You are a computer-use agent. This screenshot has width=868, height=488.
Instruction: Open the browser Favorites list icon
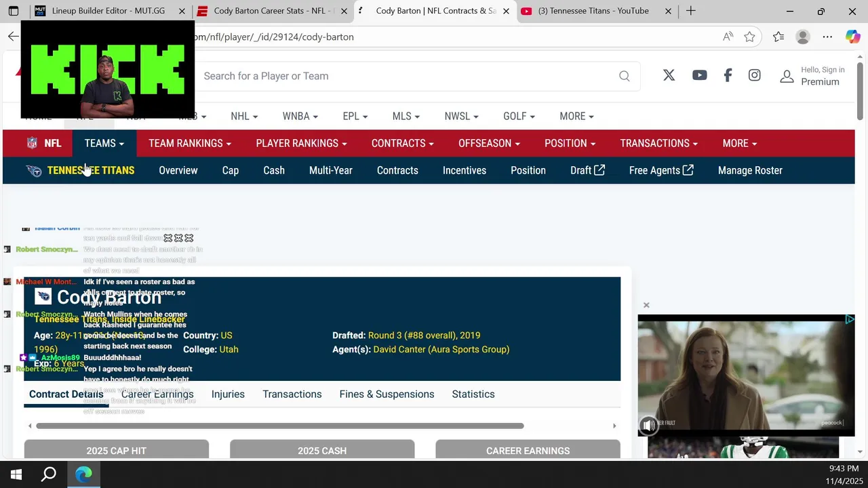coord(778,37)
